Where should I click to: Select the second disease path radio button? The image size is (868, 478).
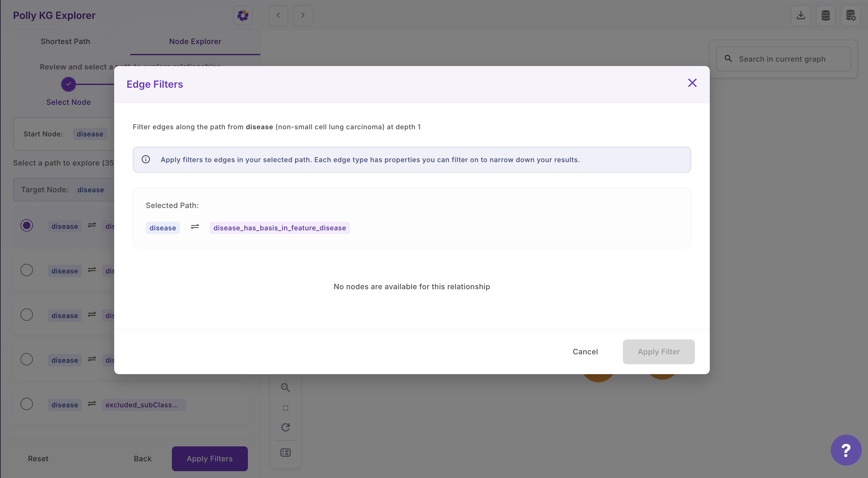(x=27, y=270)
